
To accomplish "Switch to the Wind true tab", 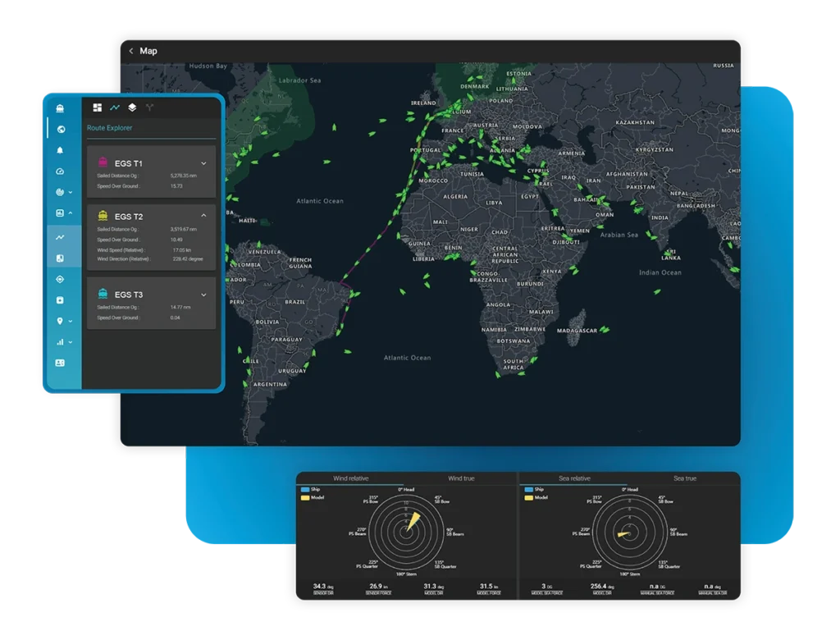I will pos(462,478).
